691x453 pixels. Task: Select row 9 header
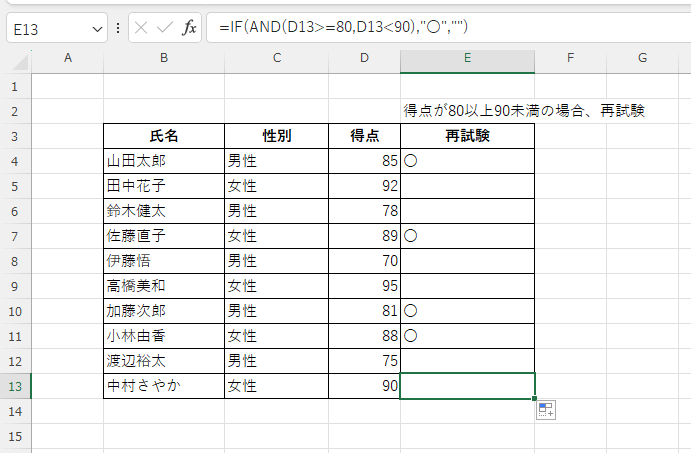coord(15,286)
